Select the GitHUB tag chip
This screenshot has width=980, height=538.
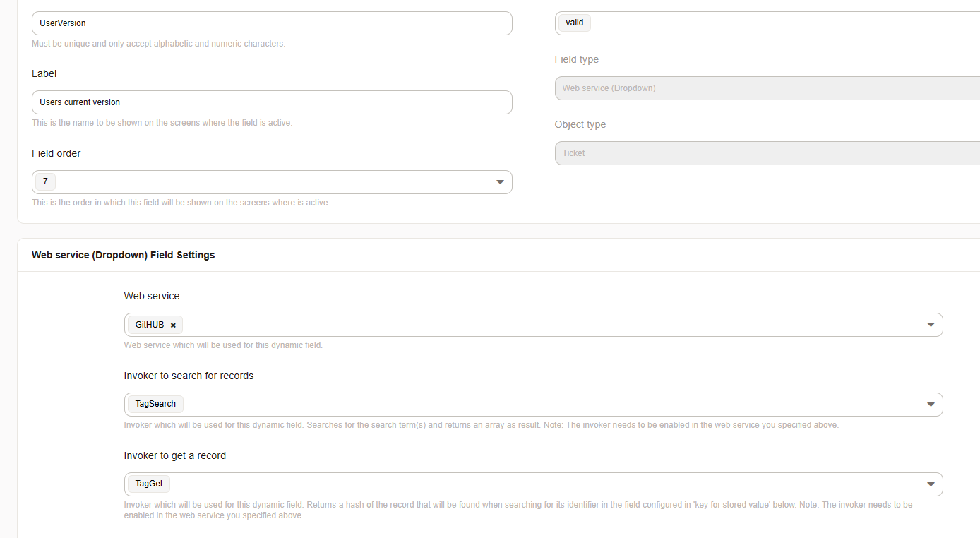pyautogui.click(x=150, y=325)
